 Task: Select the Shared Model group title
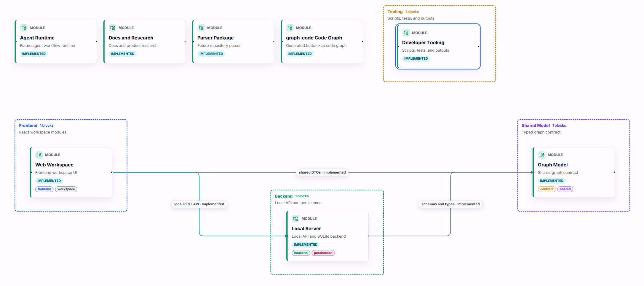coord(536,125)
